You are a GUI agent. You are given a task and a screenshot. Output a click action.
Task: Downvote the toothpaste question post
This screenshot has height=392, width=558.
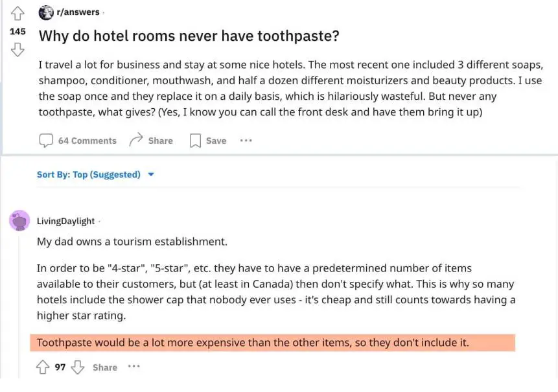[17, 49]
